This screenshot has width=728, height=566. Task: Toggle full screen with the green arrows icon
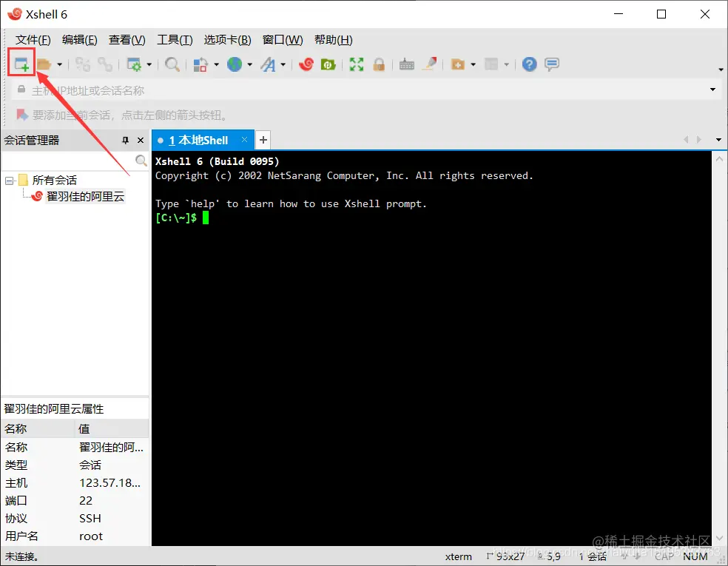tap(357, 64)
